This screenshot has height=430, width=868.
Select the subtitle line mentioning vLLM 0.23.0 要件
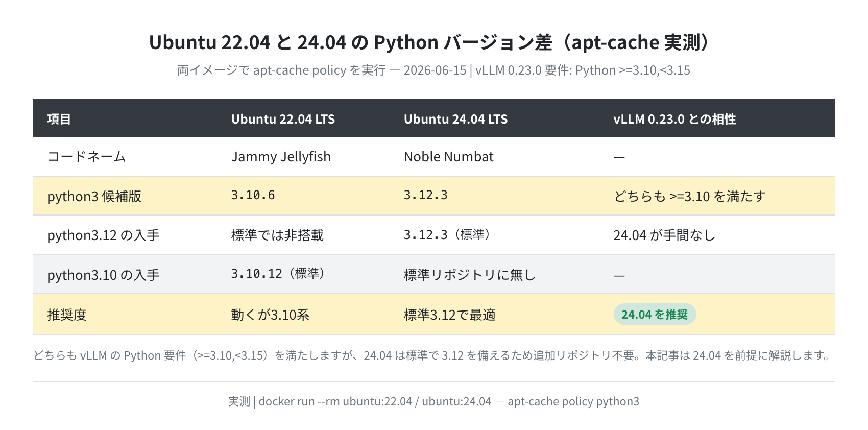433,70
